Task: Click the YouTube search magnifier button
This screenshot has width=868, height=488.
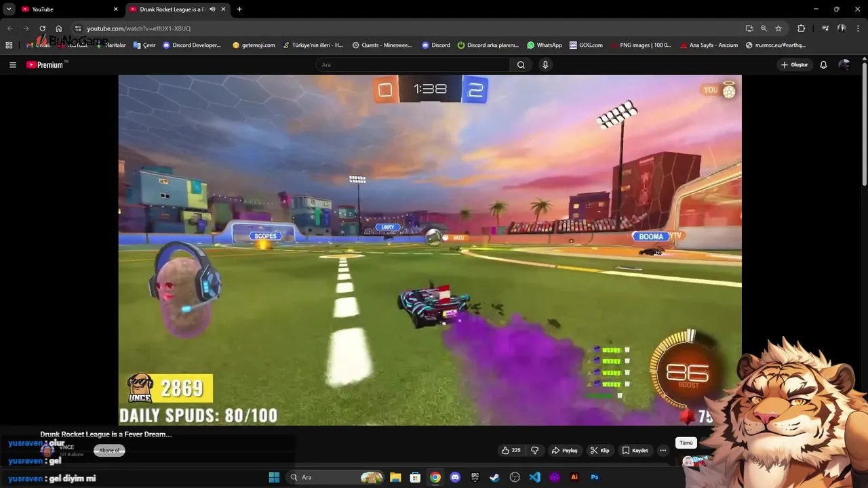Action: coord(521,65)
